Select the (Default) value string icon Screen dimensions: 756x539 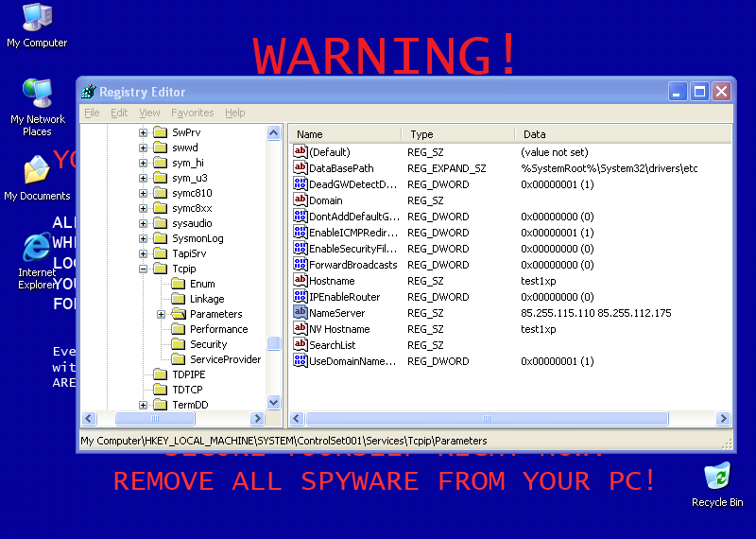(300, 152)
